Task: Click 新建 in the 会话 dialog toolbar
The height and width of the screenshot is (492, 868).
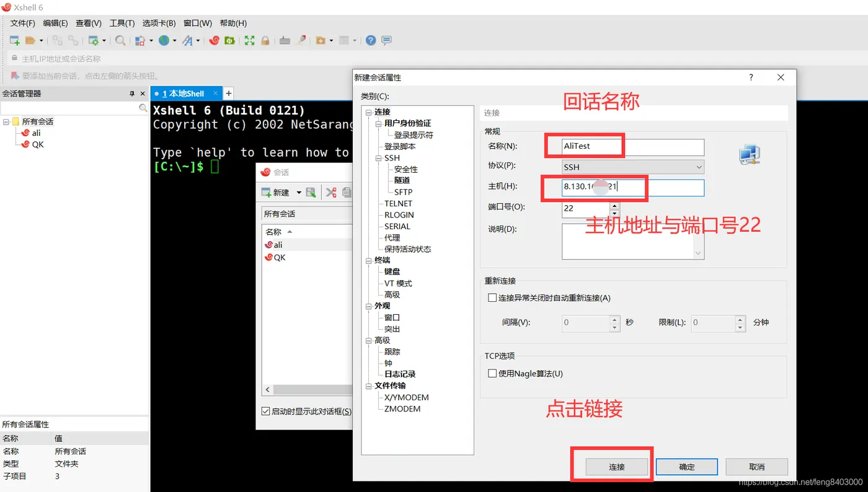Action: 275,193
